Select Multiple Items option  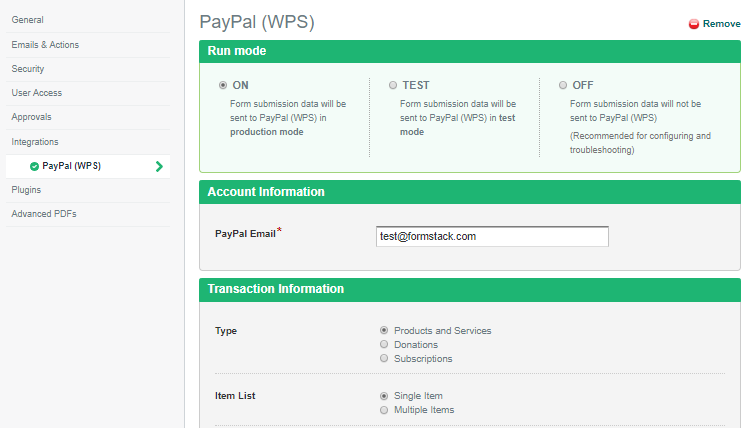[384, 410]
